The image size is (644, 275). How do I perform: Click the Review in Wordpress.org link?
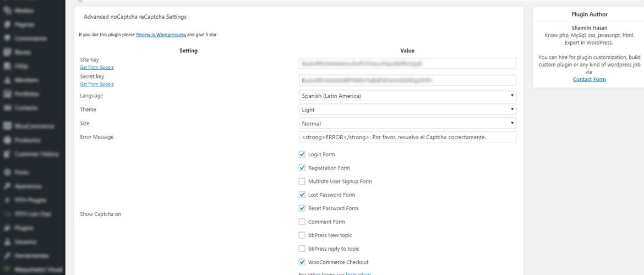click(x=161, y=35)
